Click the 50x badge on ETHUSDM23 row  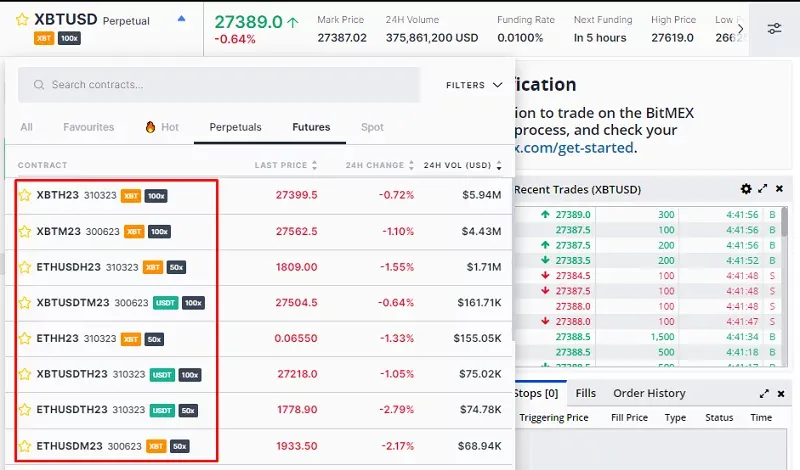click(180, 447)
